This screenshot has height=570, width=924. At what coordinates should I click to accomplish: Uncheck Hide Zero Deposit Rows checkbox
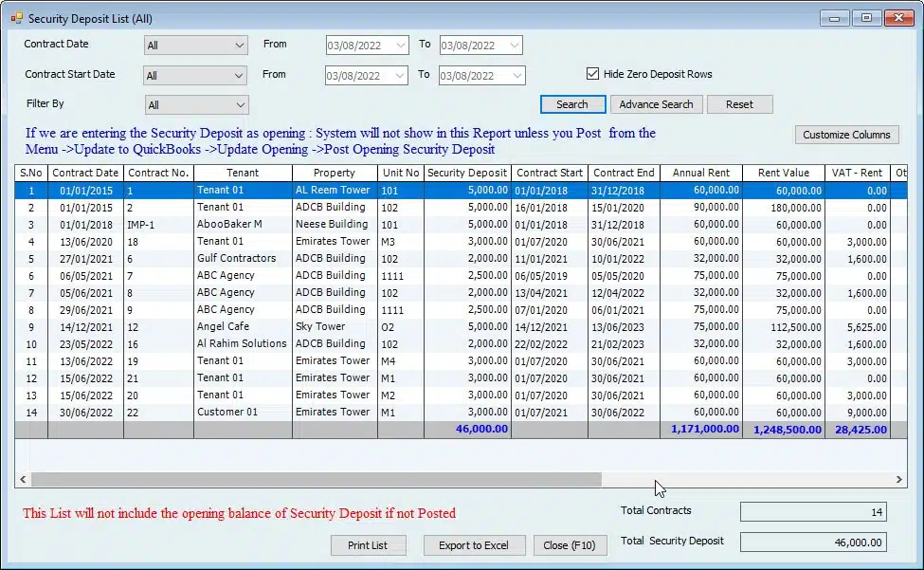[593, 74]
